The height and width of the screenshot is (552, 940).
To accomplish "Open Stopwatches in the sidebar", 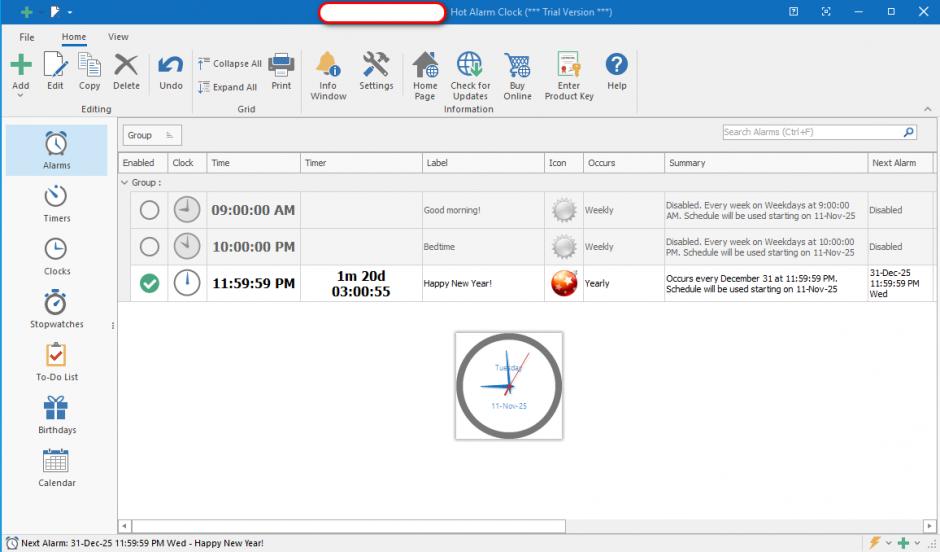I will click(56, 309).
